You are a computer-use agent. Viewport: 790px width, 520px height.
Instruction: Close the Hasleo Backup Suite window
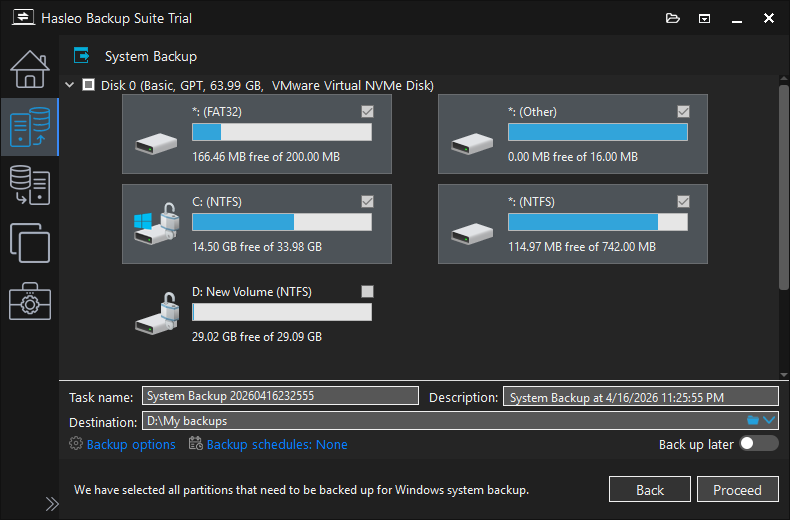point(769,18)
